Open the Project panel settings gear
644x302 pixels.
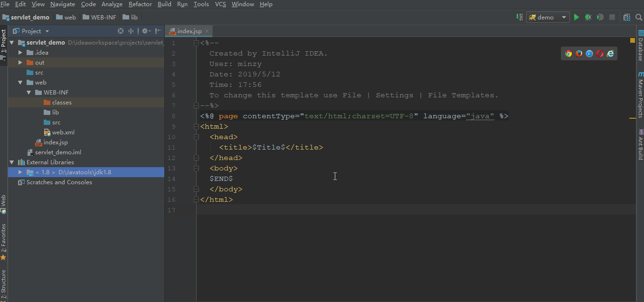145,30
